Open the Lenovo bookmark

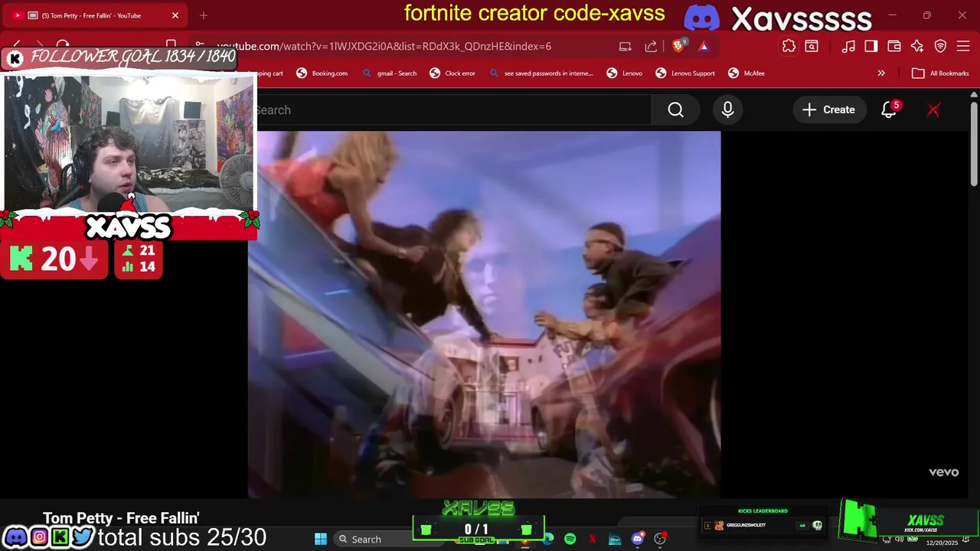[x=625, y=73]
